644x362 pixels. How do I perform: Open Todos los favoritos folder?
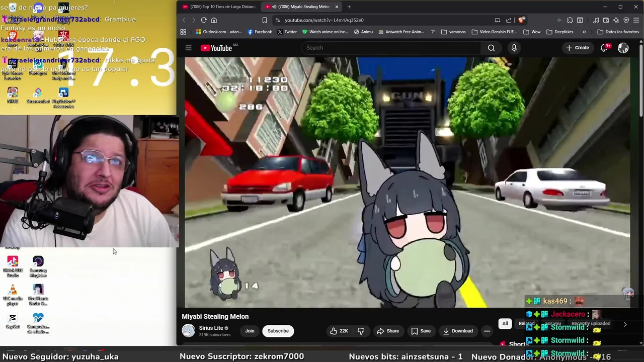pyautogui.click(x=618, y=32)
